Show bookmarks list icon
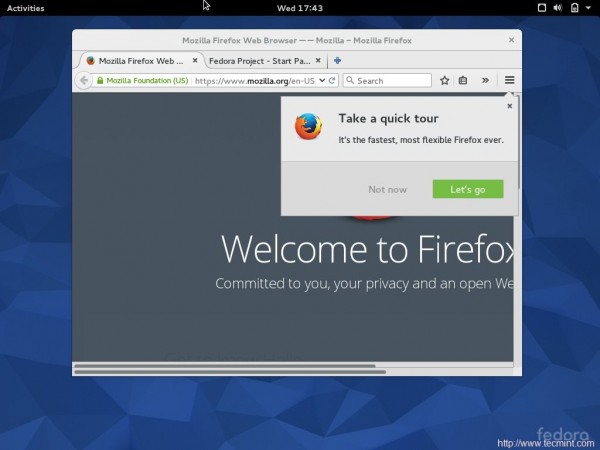This screenshot has height=450, width=600. (463, 80)
